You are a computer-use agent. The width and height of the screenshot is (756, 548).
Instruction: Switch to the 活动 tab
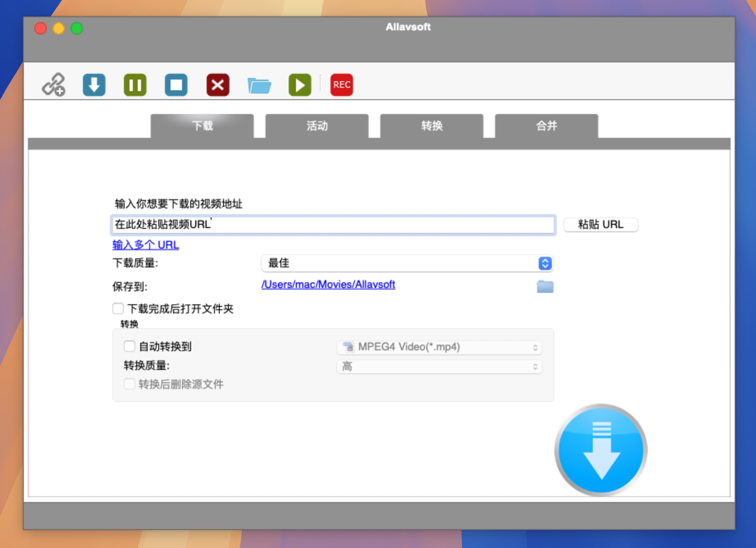317,126
